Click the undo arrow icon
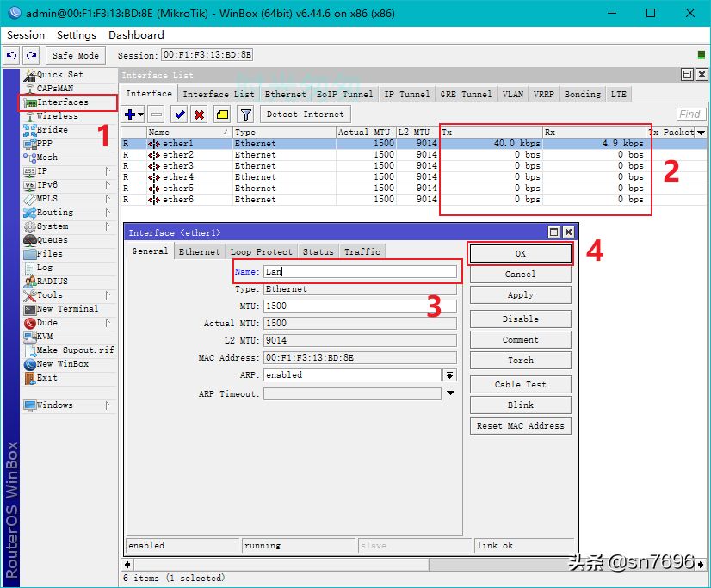Screen dimensions: 711x588 tap(11, 55)
